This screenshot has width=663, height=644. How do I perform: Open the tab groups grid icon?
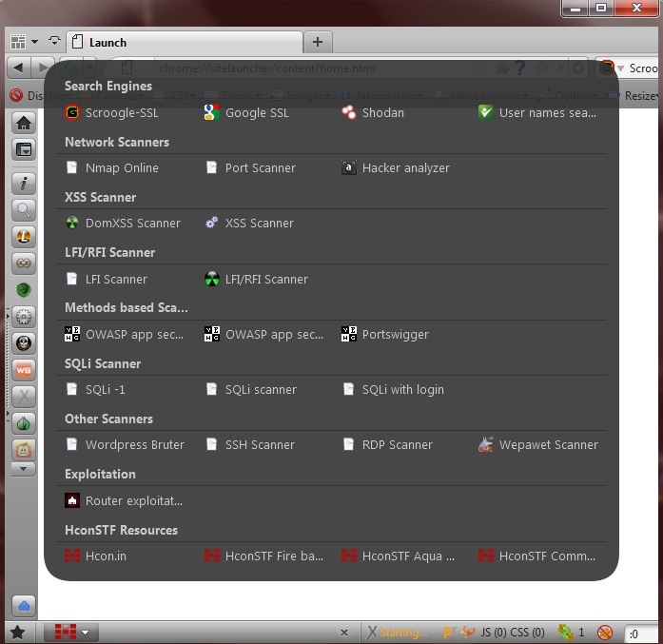tap(18, 42)
